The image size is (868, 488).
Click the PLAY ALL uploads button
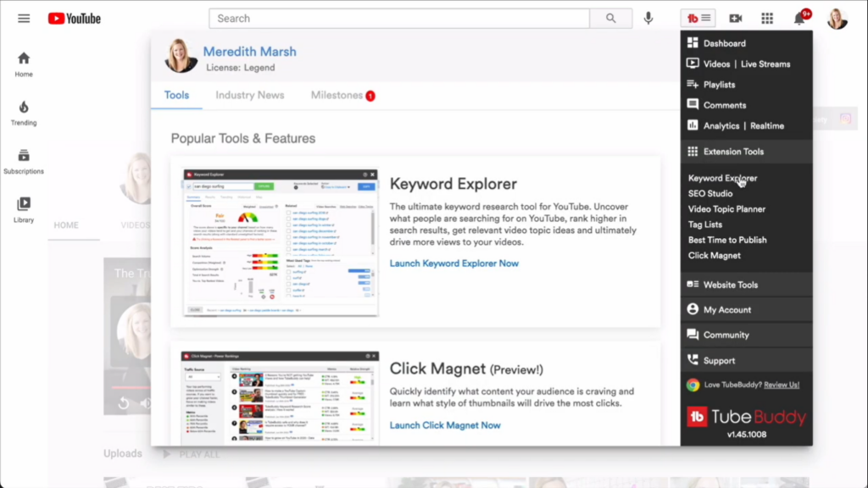[x=192, y=454]
